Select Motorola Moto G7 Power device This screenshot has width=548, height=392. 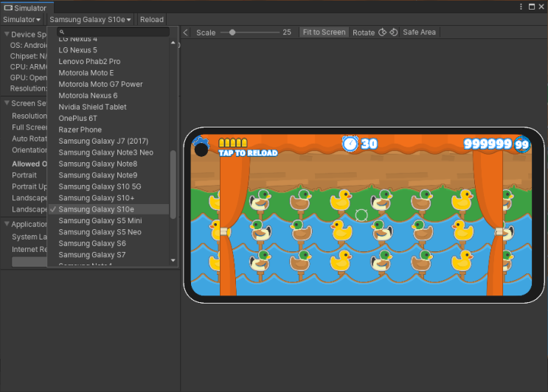[108, 84]
